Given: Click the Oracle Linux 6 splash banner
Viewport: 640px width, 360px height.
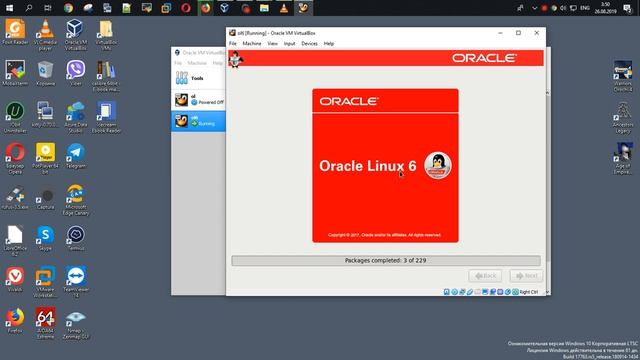Looking at the screenshot, I should (385, 165).
